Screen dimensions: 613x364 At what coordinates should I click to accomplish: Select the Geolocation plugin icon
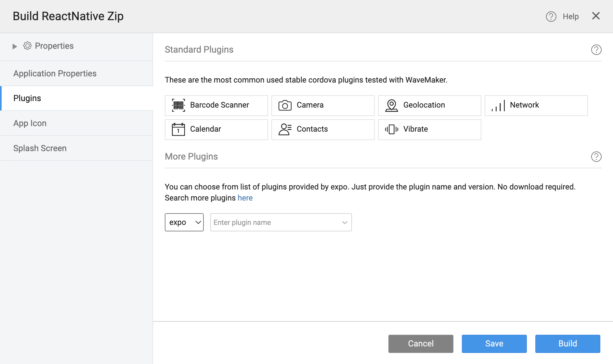(x=391, y=105)
